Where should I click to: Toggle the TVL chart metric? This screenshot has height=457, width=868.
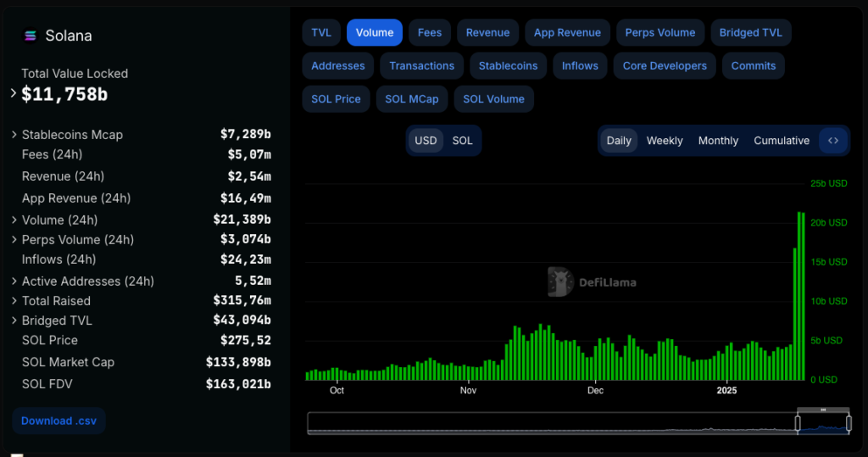[x=321, y=32]
